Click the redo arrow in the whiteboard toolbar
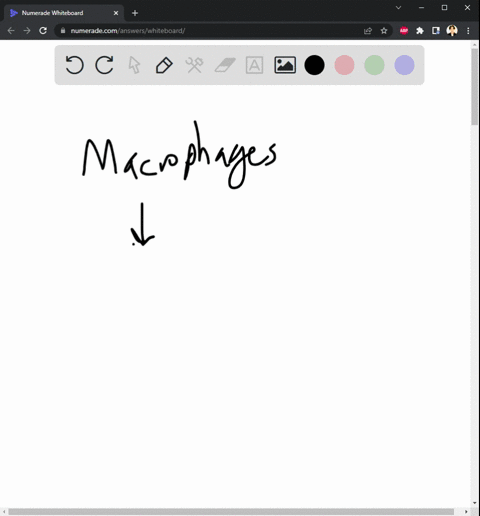Screen dimensions: 480x516 [x=104, y=65]
